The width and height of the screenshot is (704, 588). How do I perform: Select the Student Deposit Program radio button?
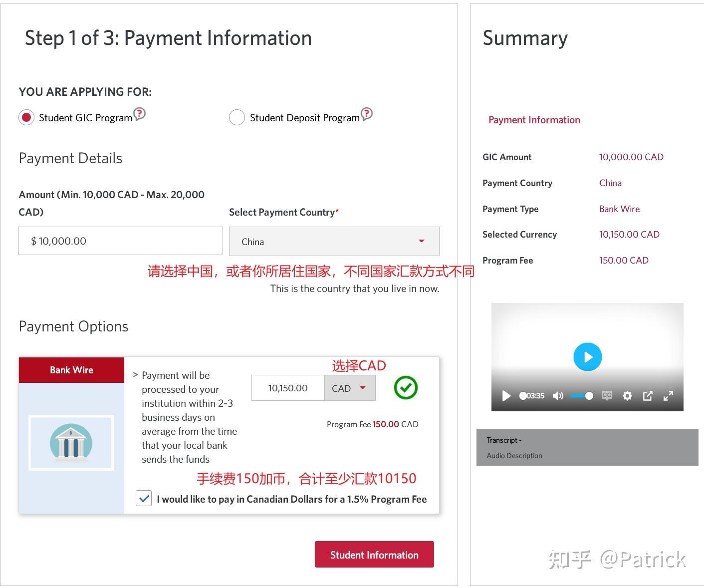[237, 117]
